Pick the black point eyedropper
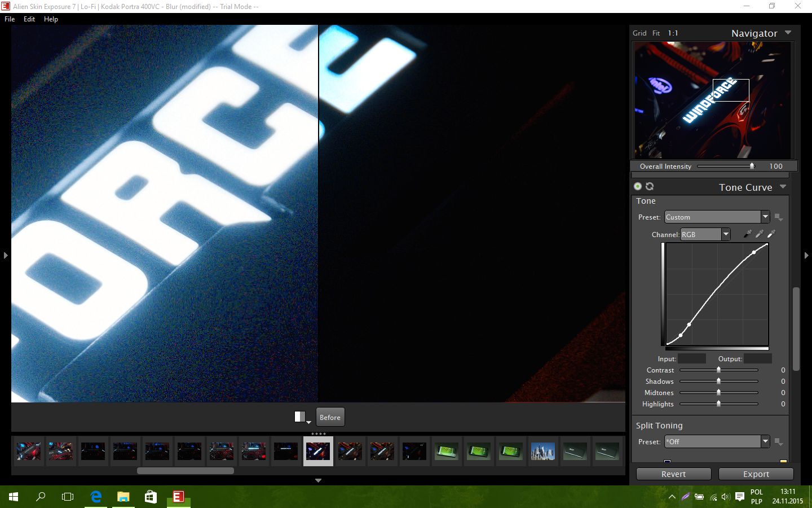The image size is (812, 508). pyautogui.click(x=748, y=234)
